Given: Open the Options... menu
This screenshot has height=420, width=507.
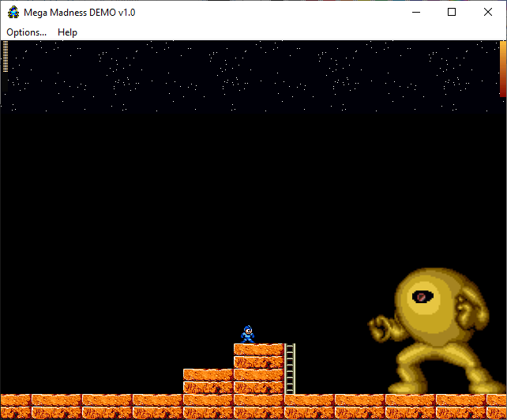Looking at the screenshot, I should point(27,32).
